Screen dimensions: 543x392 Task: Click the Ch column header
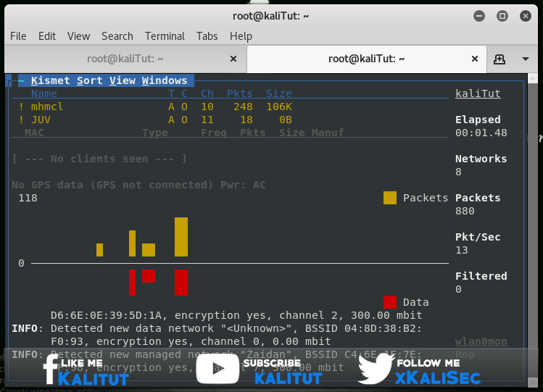pyautogui.click(x=207, y=93)
